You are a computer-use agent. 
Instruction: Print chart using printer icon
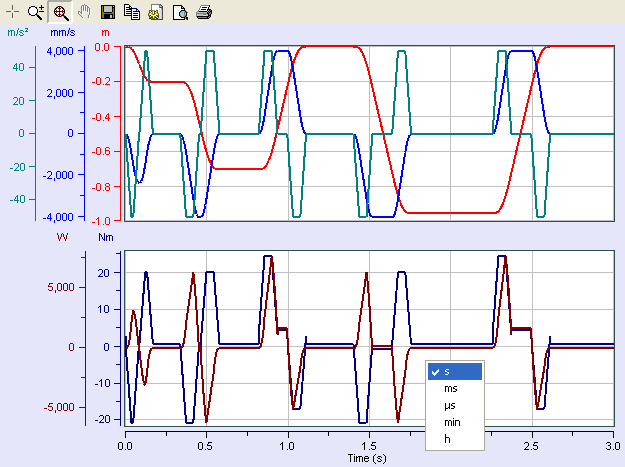pyautogui.click(x=203, y=12)
